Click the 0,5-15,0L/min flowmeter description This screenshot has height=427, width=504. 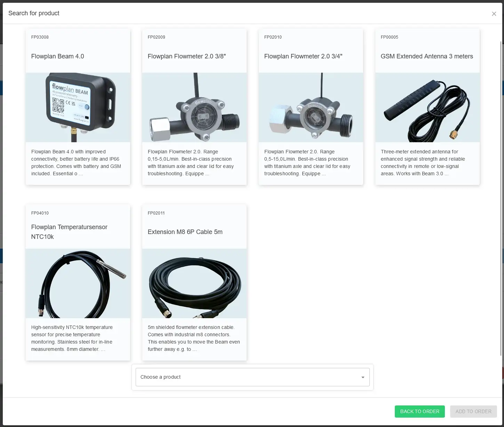coord(307,163)
